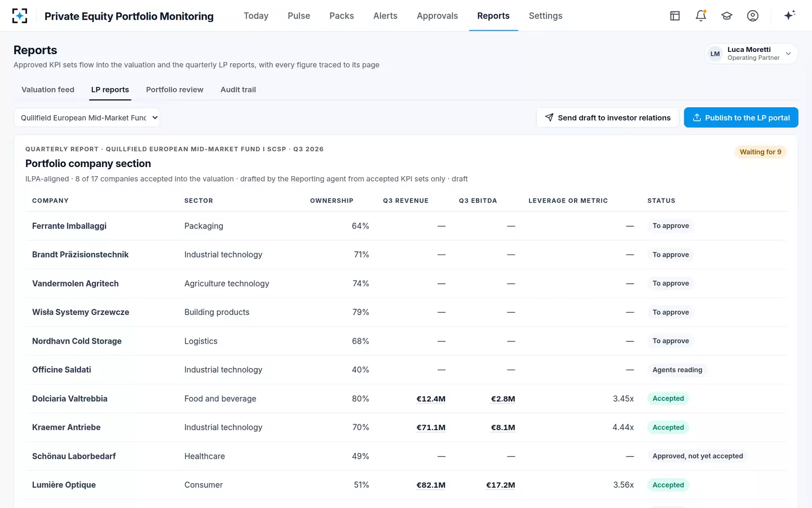Click To approve badge for Ferrante Imballaggi
The width and height of the screenshot is (812, 508).
point(670,226)
